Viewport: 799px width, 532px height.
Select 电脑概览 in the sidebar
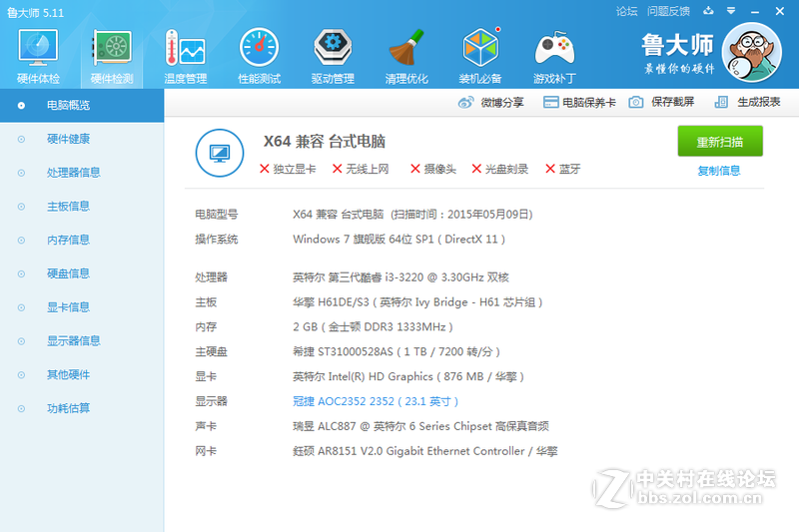tap(82, 106)
